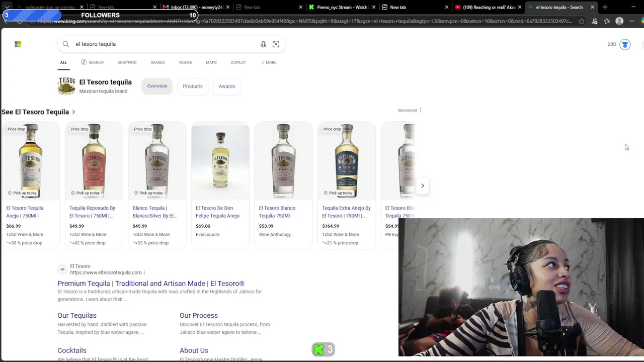Open 'Blanco Tequila | Blanco/Silver' product link
Viewport: 644px width, 362px height.
tap(154, 212)
